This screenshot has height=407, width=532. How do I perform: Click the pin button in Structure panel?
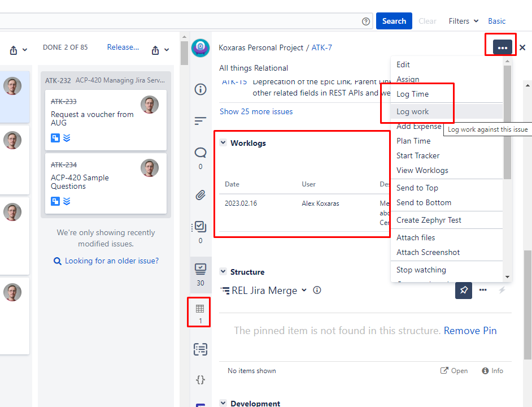coord(464,290)
